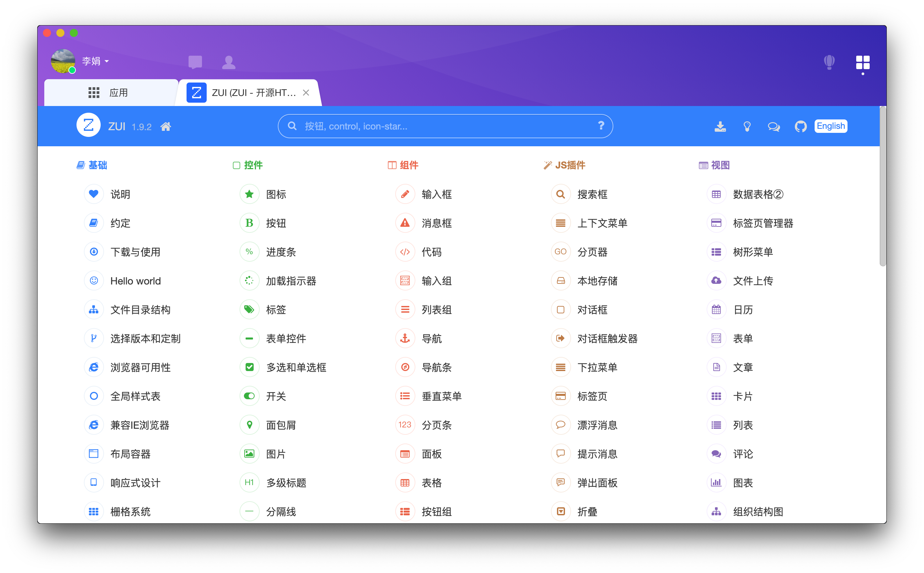
Task: Click the comments icon in blue header
Action: point(774,126)
